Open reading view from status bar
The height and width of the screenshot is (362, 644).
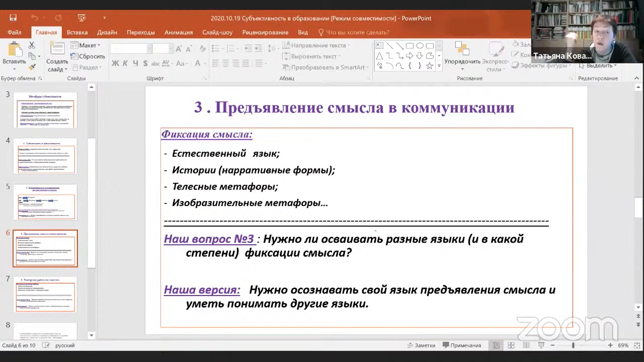click(x=526, y=345)
